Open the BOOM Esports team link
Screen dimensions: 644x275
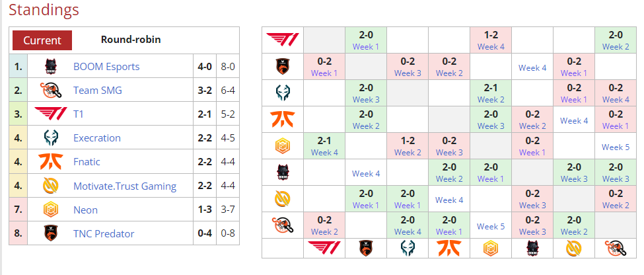[106, 67]
